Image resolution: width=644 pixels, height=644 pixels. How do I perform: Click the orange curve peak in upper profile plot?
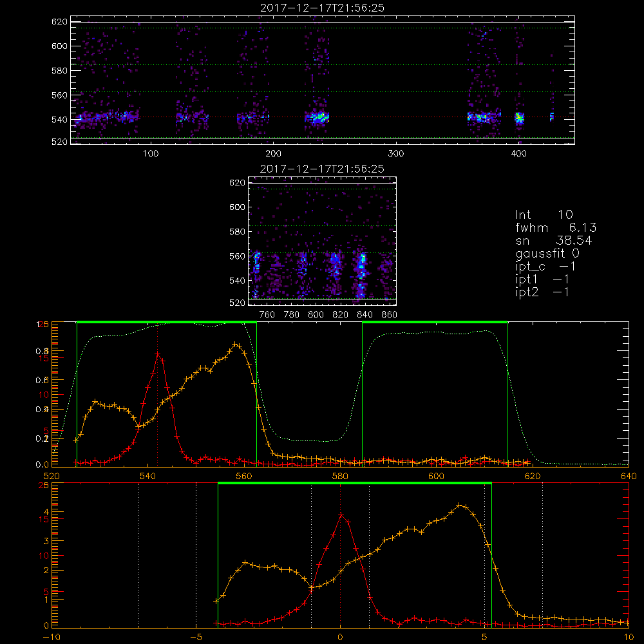tap(235, 344)
